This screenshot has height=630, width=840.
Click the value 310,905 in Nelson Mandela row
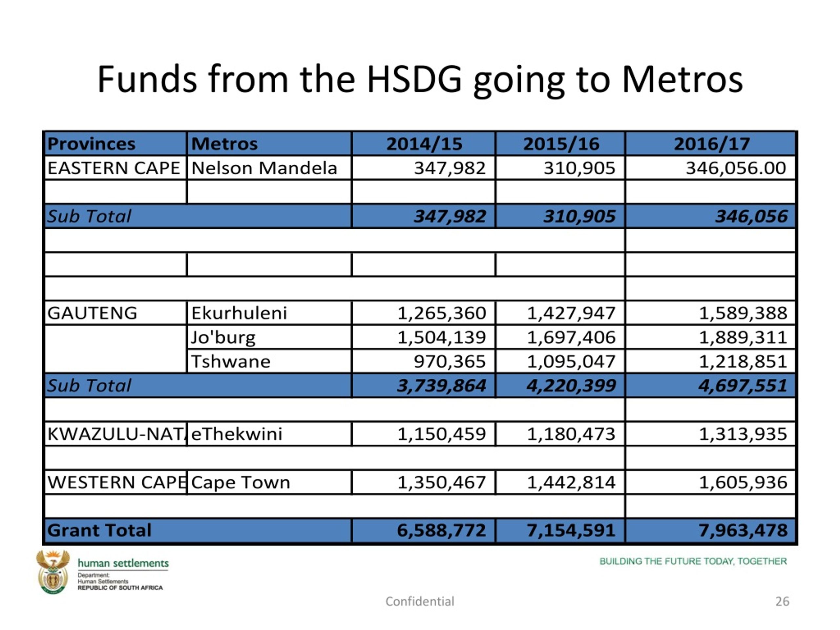pyautogui.click(x=579, y=168)
